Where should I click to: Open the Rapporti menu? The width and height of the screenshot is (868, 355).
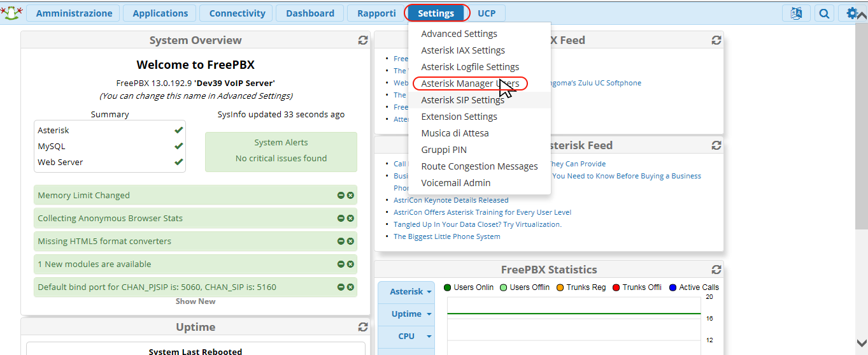pyautogui.click(x=376, y=13)
